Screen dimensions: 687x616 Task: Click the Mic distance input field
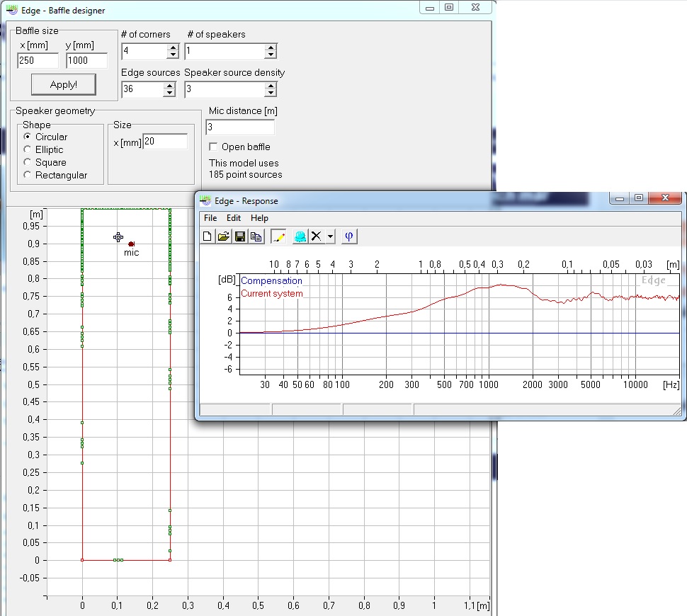pos(240,127)
